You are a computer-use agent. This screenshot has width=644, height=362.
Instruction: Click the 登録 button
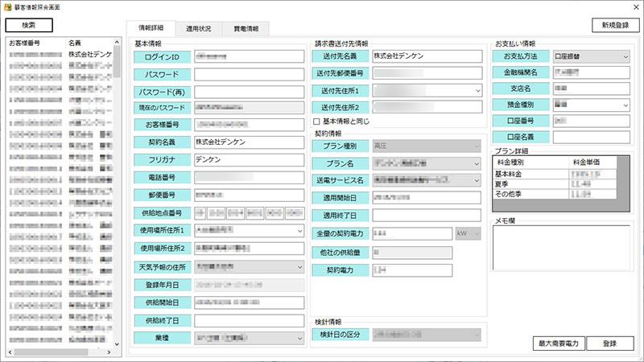coord(610,343)
